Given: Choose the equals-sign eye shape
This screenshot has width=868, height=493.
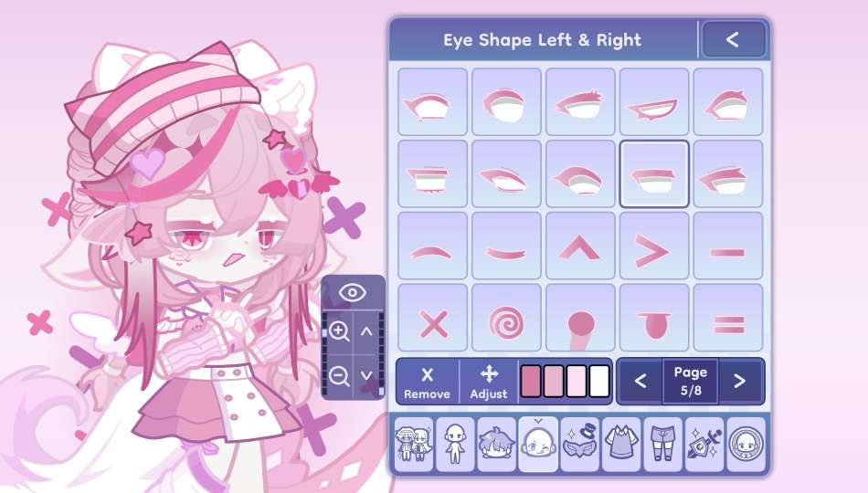Looking at the screenshot, I should pyautogui.click(x=728, y=318).
